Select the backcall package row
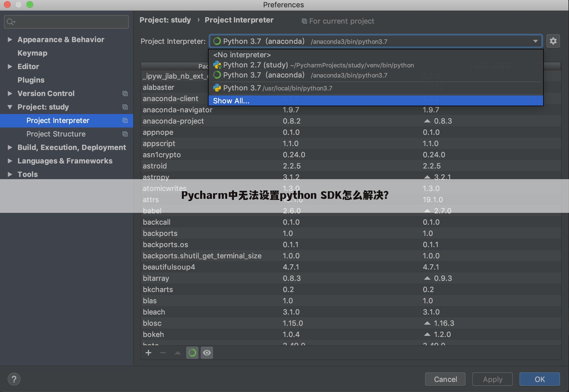Image resolution: width=569 pixels, height=392 pixels. point(351,222)
